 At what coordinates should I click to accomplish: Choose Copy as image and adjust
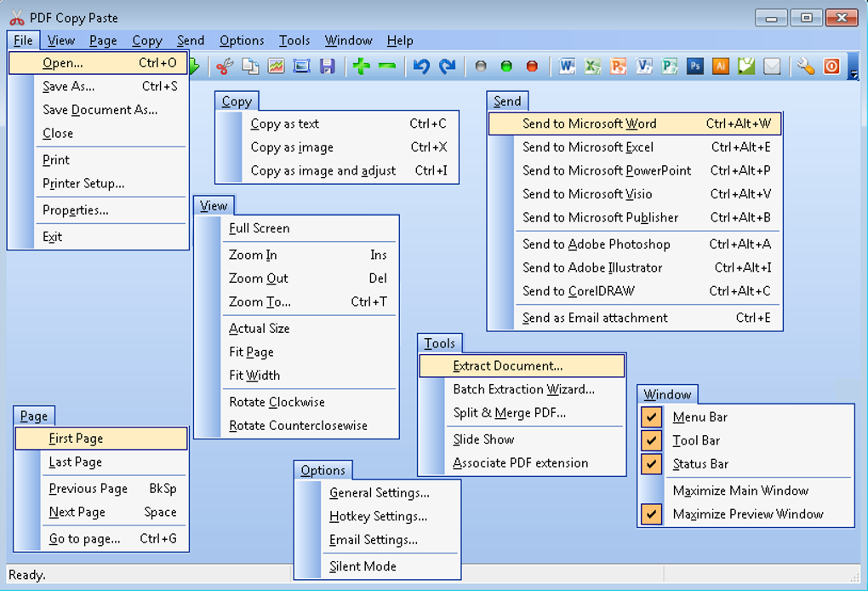tap(337, 170)
